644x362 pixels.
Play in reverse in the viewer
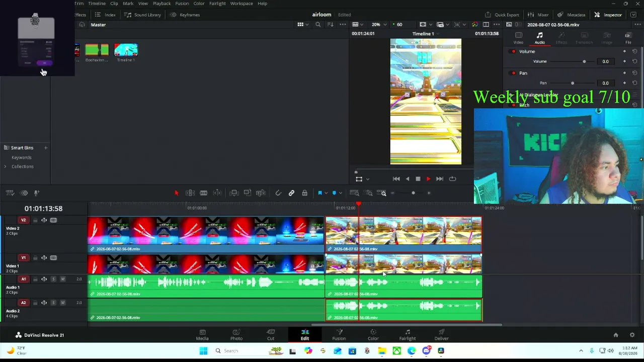(408, 179)
